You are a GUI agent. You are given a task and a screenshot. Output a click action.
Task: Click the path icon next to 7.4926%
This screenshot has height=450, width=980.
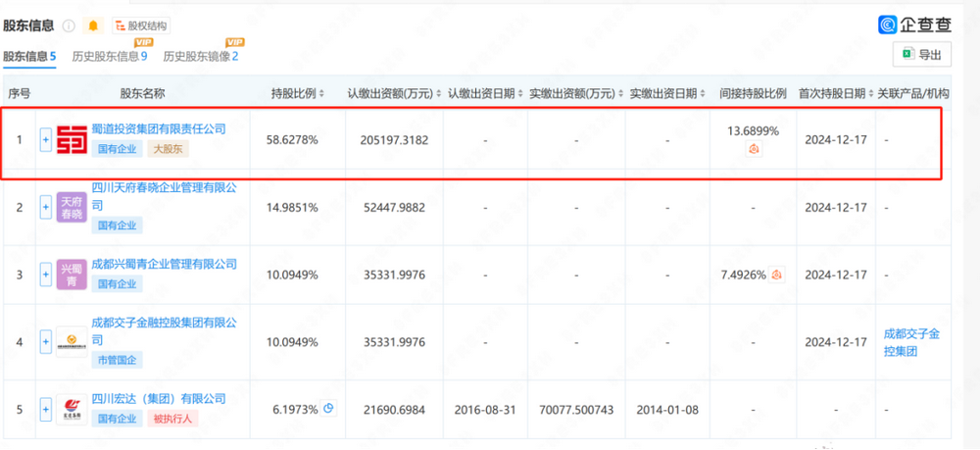pos(777,275)
